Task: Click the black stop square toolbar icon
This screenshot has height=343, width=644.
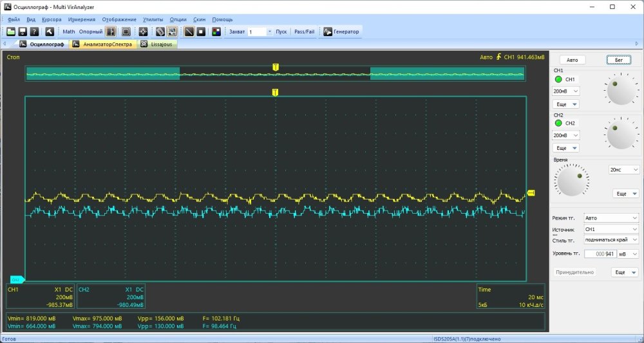Action: [201, 32]
